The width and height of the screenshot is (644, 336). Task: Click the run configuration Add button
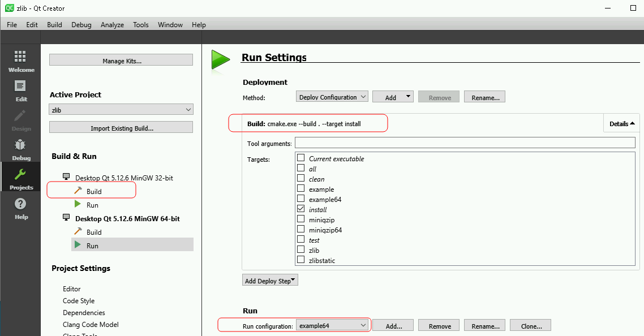[393, 325]
